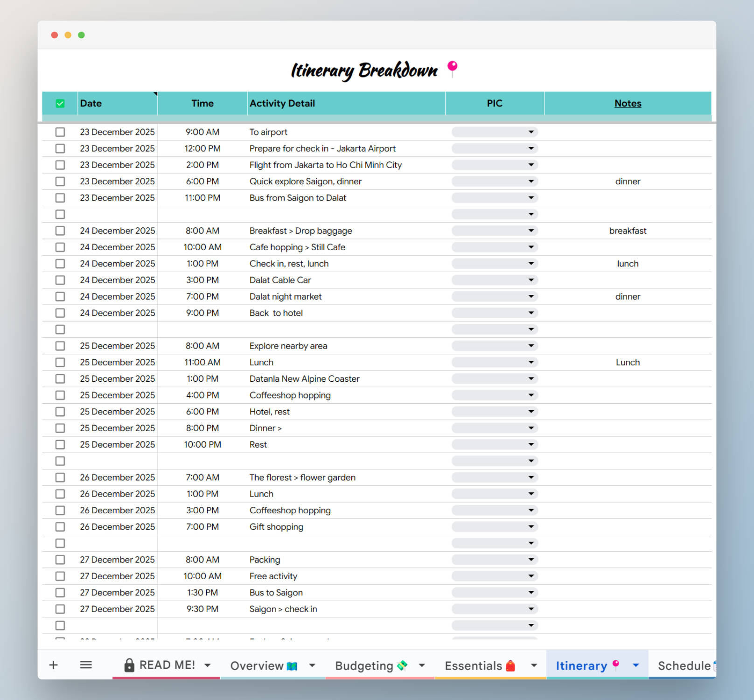Open the all sheets list icon

[86, 665]
